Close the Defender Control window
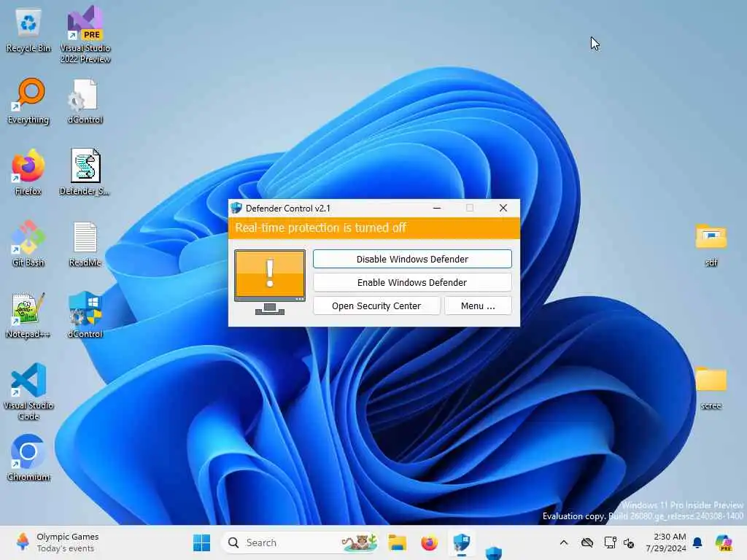This screenshot has height=560, width=747. (503, 208)
